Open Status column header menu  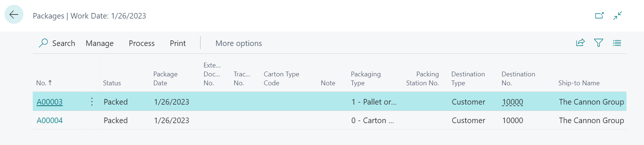click(x=112, y=83)
